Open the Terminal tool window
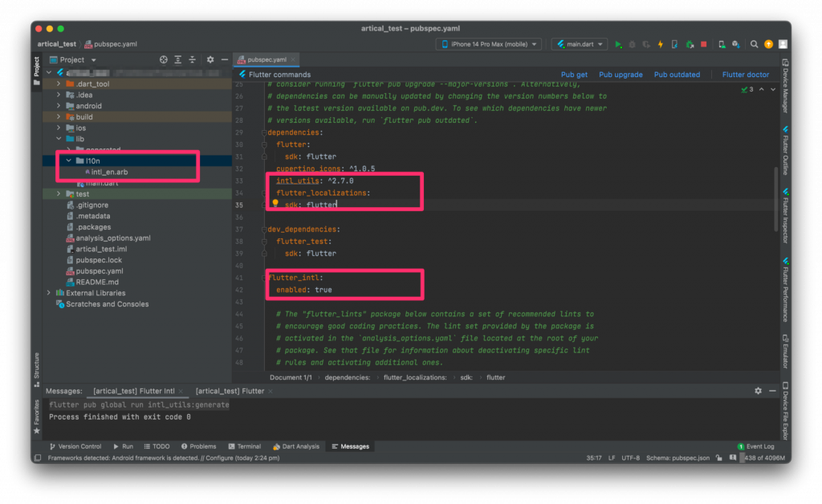This screenshot has width=822, height=504. coord(244,446)
